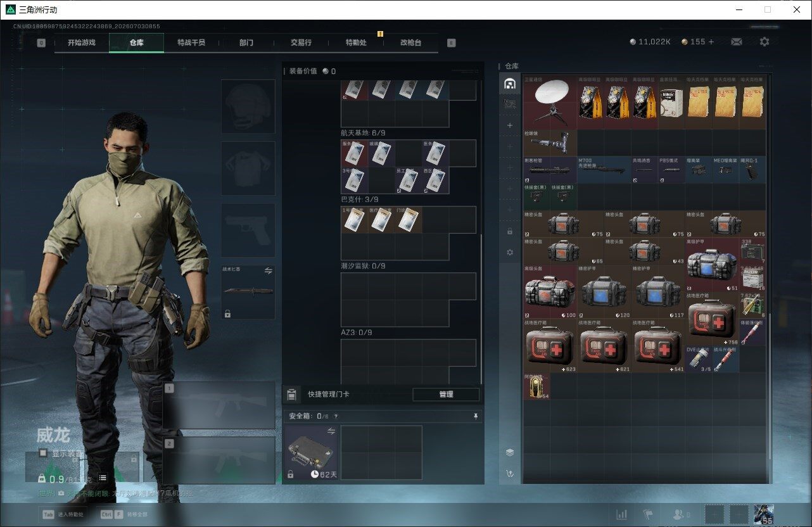Click the empty body armor slot

[248, 168]
